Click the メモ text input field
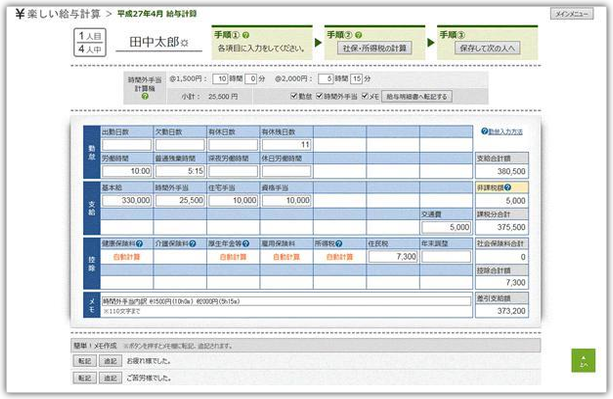 tap(286, 301)
